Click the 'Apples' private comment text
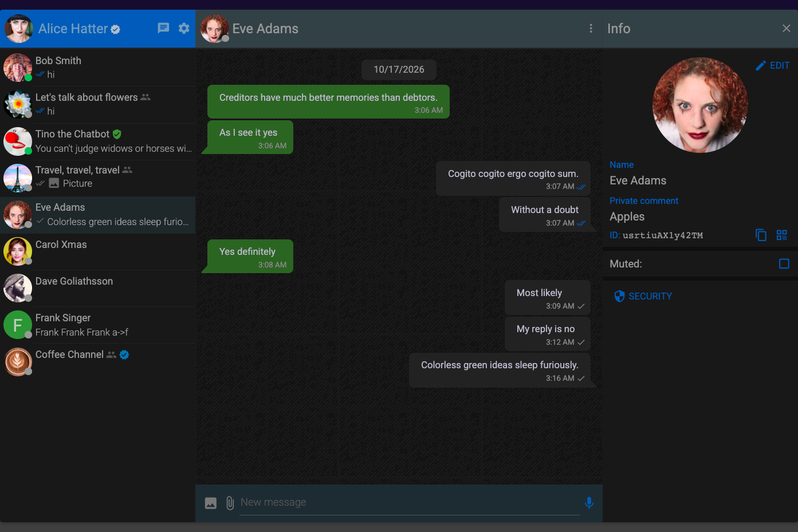This screenshot has width=798, height=532. coord(627,216)
